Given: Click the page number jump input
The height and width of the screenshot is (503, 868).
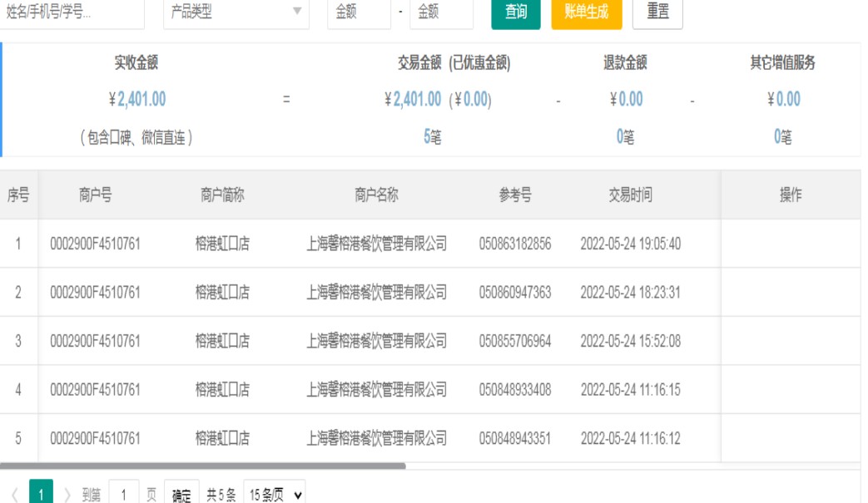Looking at the screenshot, I should click(x=123, y=495).
